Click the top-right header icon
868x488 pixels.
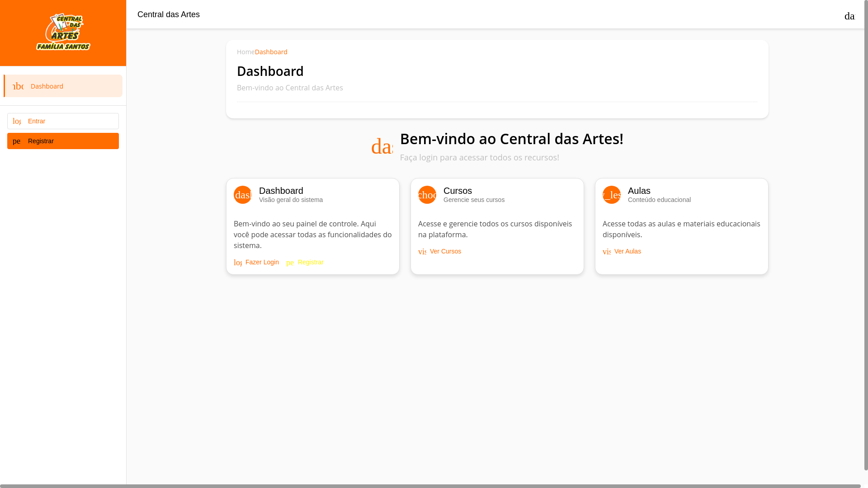click(x=849, y=16)
